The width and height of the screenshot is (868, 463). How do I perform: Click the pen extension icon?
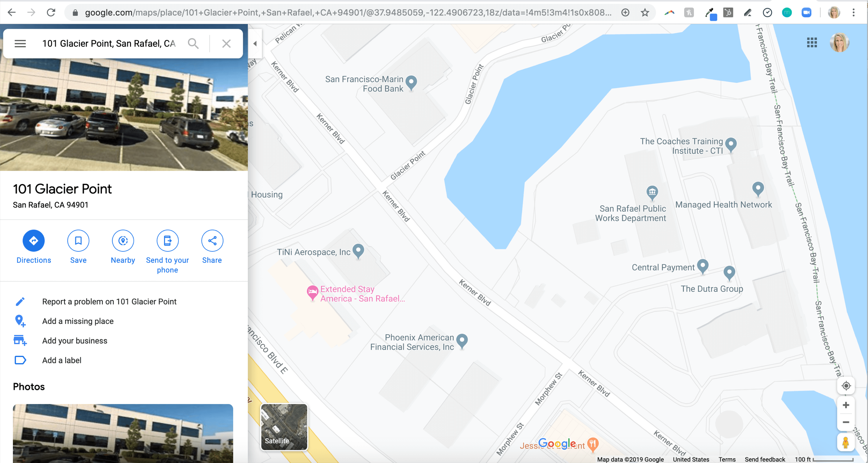[x=747, y=12]
